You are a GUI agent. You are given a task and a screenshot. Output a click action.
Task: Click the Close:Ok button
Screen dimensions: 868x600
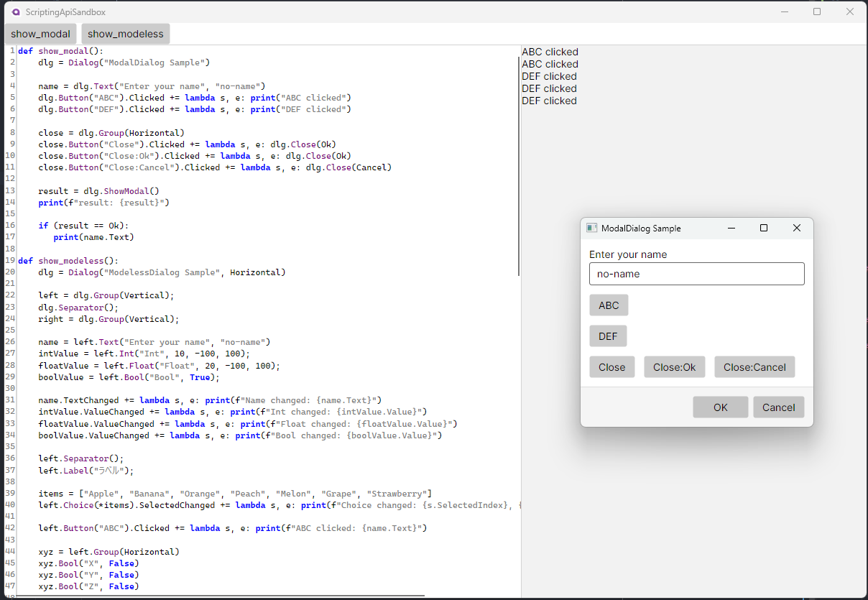675,367
